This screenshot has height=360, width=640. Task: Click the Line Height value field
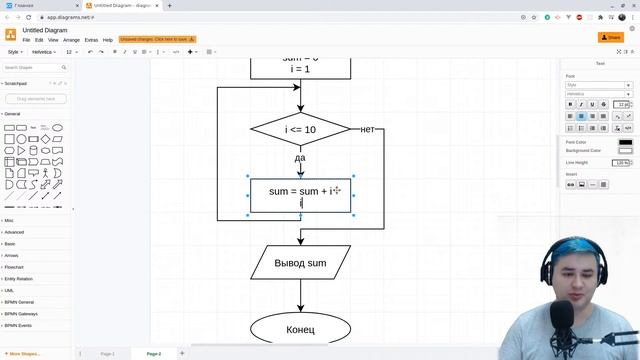pyautogui.click(x=621, y=163)
